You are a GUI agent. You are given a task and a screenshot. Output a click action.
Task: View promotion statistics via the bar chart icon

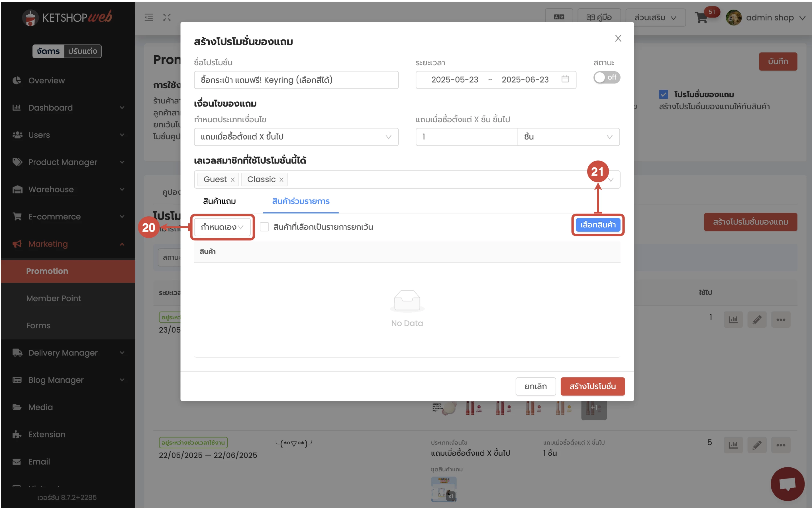pos(733,319)
